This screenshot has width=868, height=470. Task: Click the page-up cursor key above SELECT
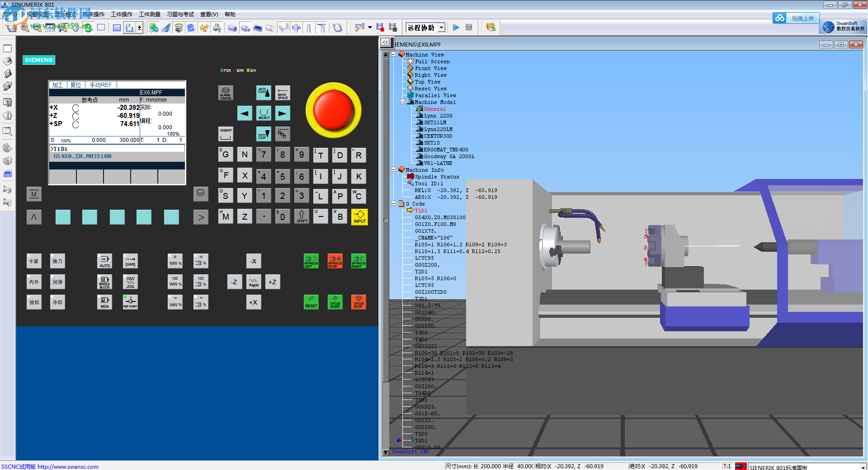(x=264, y=93)
